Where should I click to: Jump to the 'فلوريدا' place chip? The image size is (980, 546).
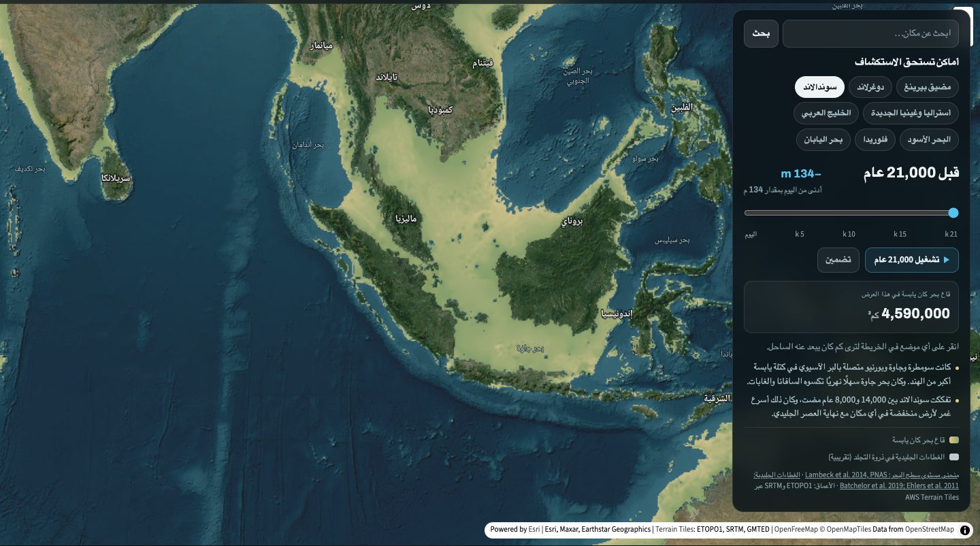coord(875,139)
